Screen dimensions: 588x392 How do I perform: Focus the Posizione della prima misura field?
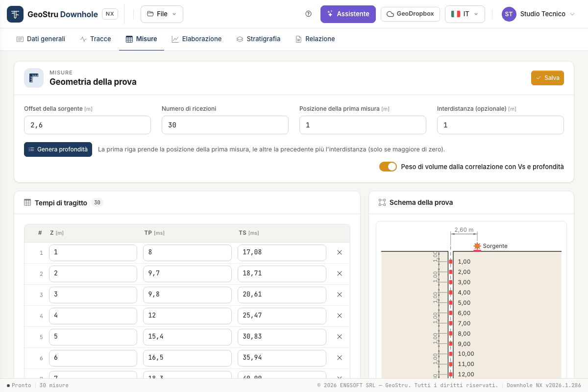coord(363,125)
